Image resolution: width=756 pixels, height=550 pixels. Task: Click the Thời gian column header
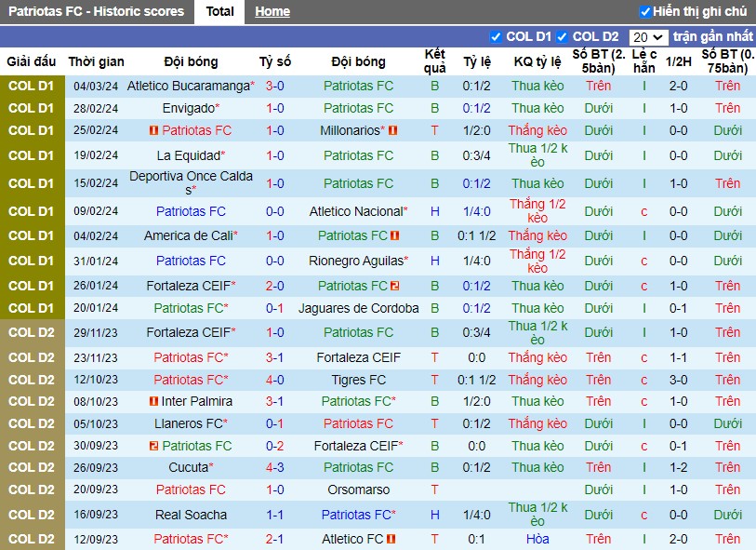tap(97, 61)
